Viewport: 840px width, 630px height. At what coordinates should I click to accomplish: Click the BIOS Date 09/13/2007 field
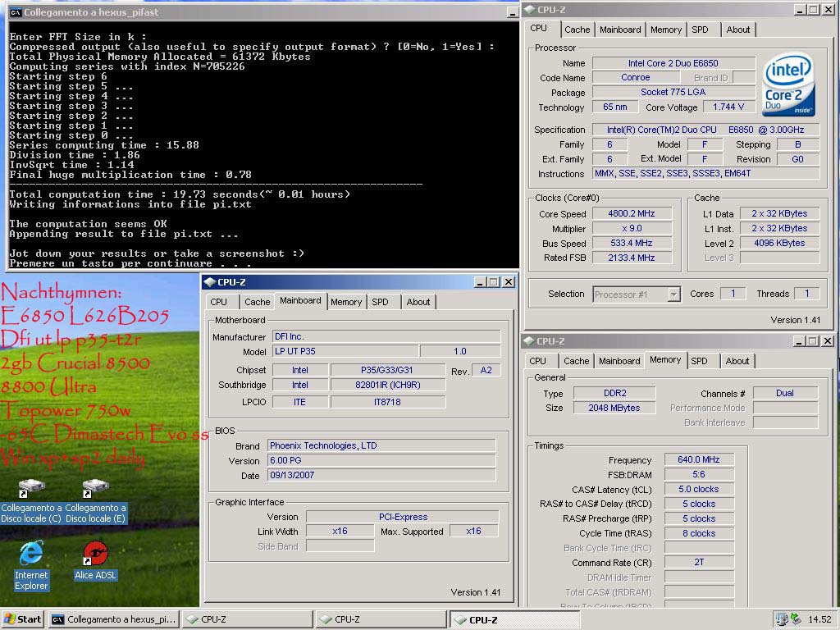coord(381,475)
